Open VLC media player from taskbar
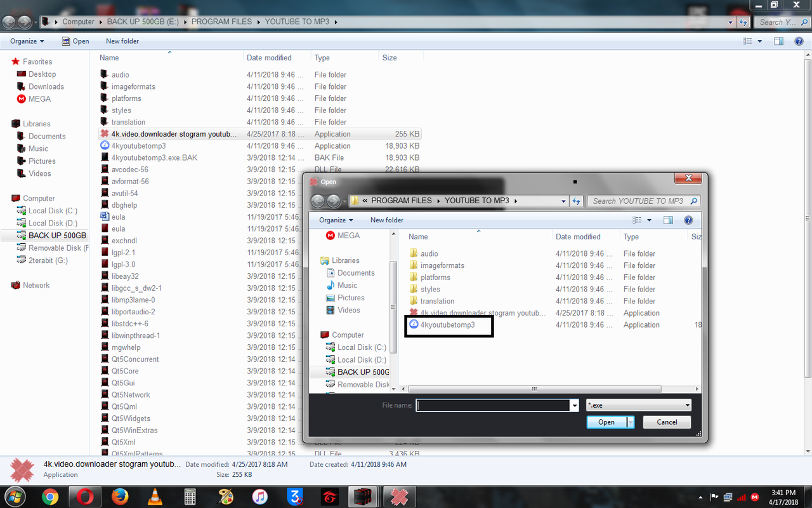 (155, 497)
